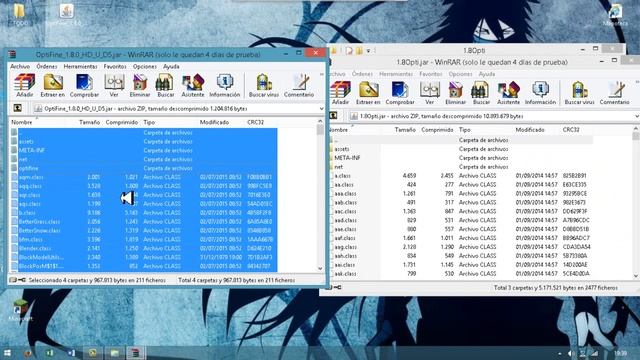Click Buscar virus icon in 1.8Opti.jar window
640x360 pixels.
[x=579, y=93]
